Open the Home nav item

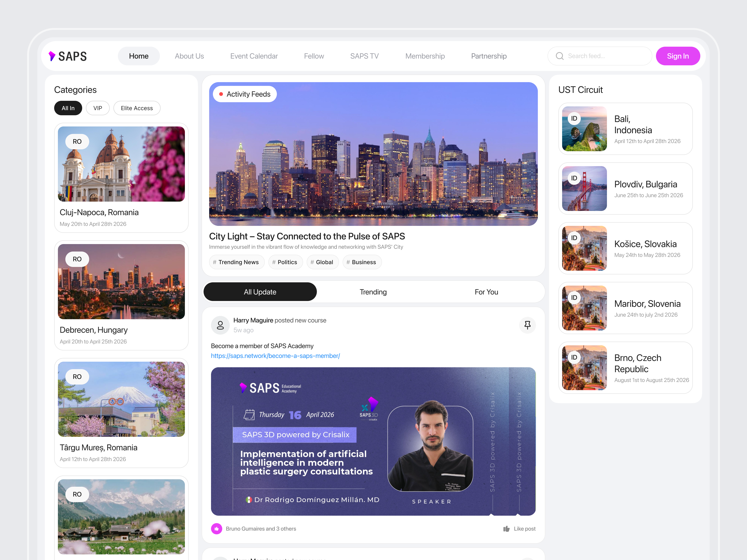click(x=138, y=56)
